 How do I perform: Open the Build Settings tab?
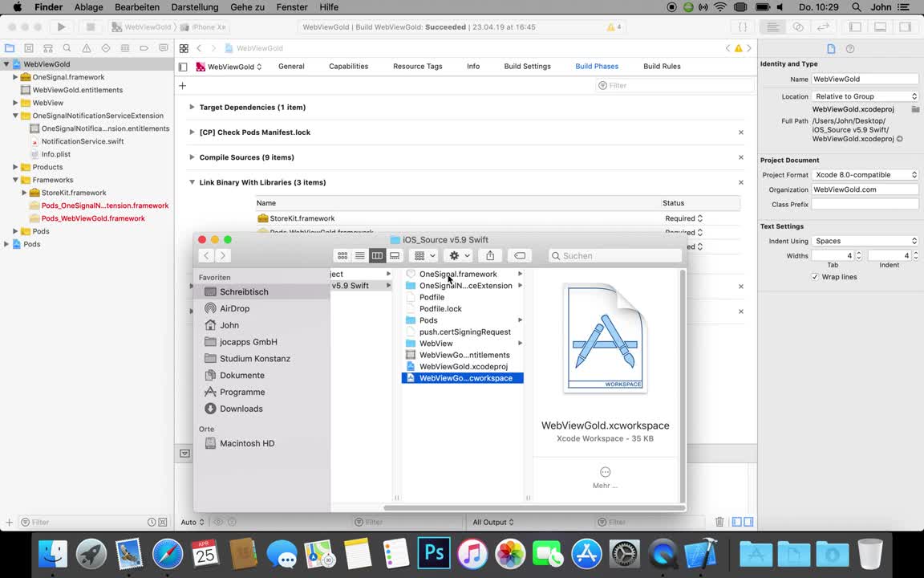click(x=527, y=66)
